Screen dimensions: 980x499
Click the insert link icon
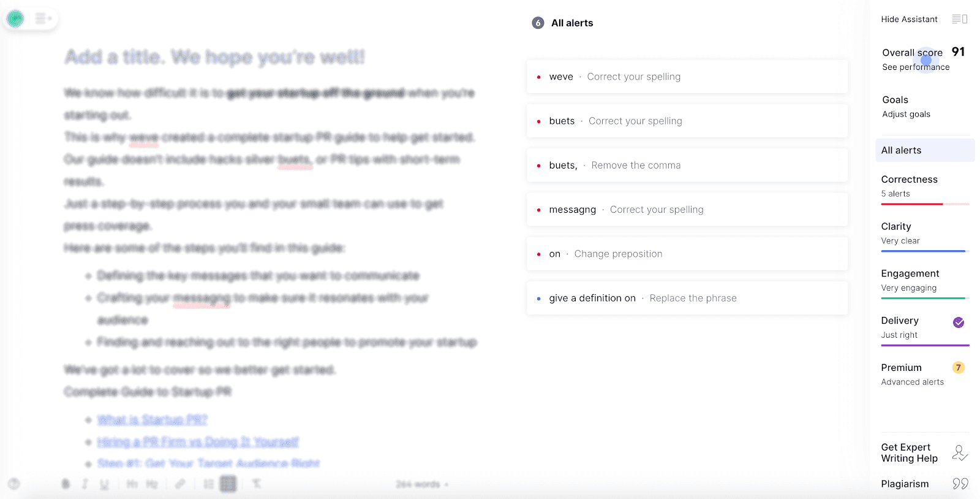(x=180, y=484)
